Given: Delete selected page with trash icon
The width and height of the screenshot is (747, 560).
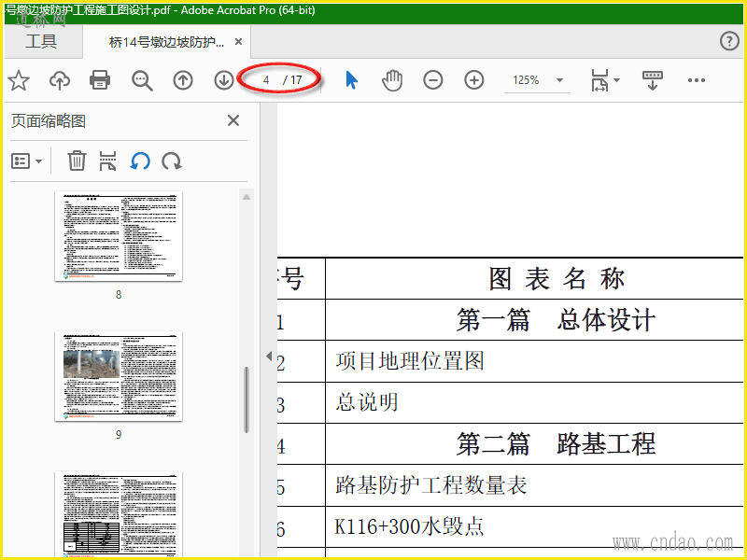Looking at the screenshot, I should click(x=77, y=161).
